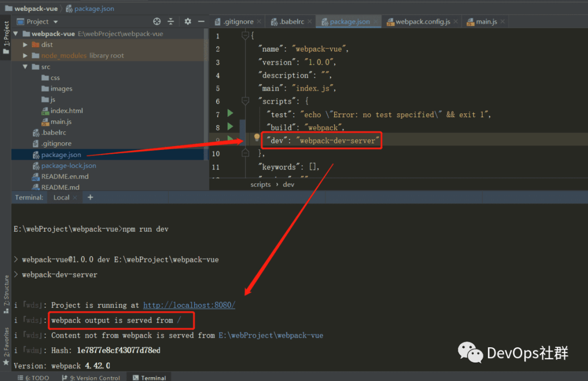Open .babelrc in the project tree
588x381 pixels.
(49, 132)
